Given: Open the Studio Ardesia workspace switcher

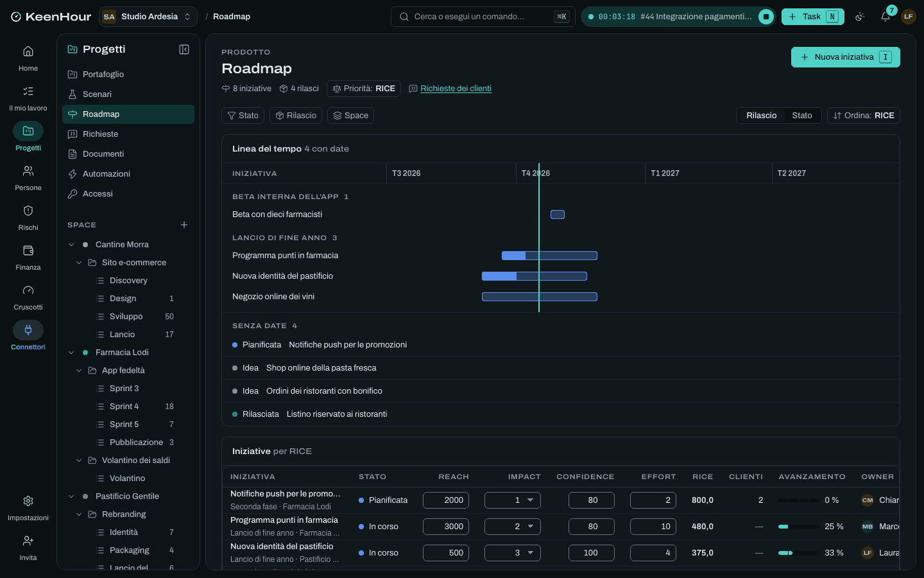Looking at the screenshot, I should 148,17.
